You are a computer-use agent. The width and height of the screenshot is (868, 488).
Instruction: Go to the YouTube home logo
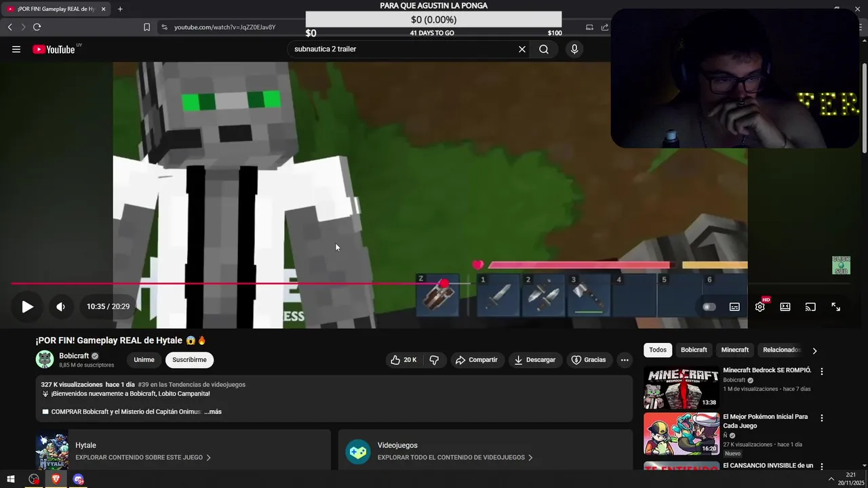(54, 49)
